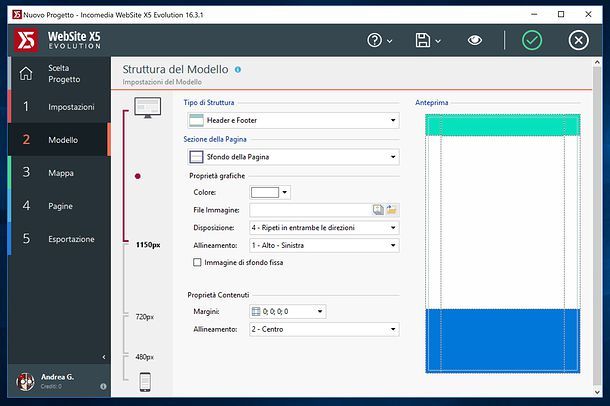Browse for image file with folder icon
This screenshot has height=406, width=610.
(x=392, y=210)
